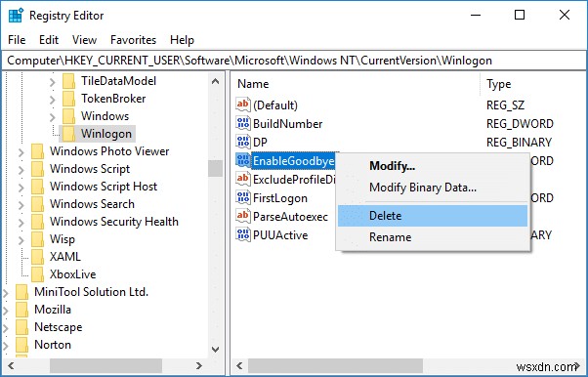Screen dimensions: 588x377
Task: Click the REG_BINARY type of DP
Action: tap(519, 143)
